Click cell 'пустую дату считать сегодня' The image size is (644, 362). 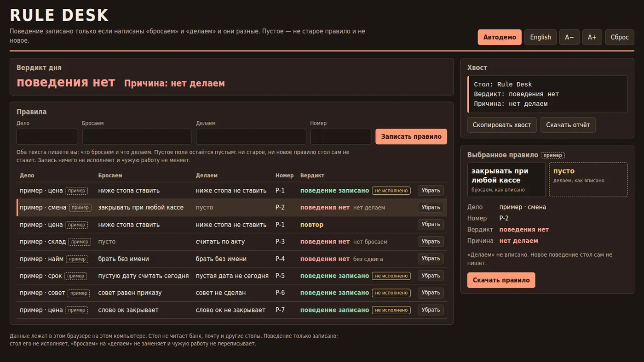coord(144,276)
